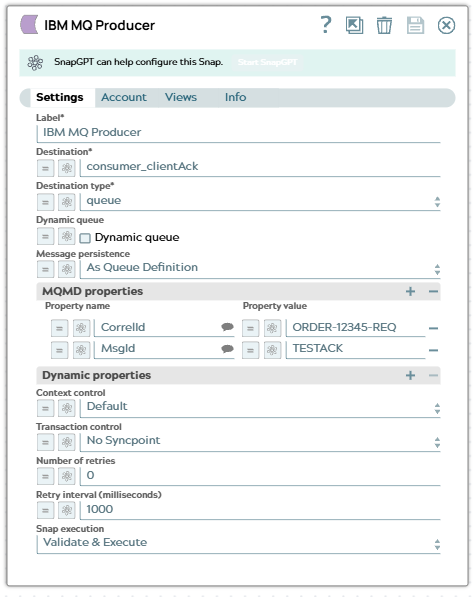This screenshot has width=474, height=597.
Task: Click SnapGPT icon beside Message persistence
Action: (67, 269)
